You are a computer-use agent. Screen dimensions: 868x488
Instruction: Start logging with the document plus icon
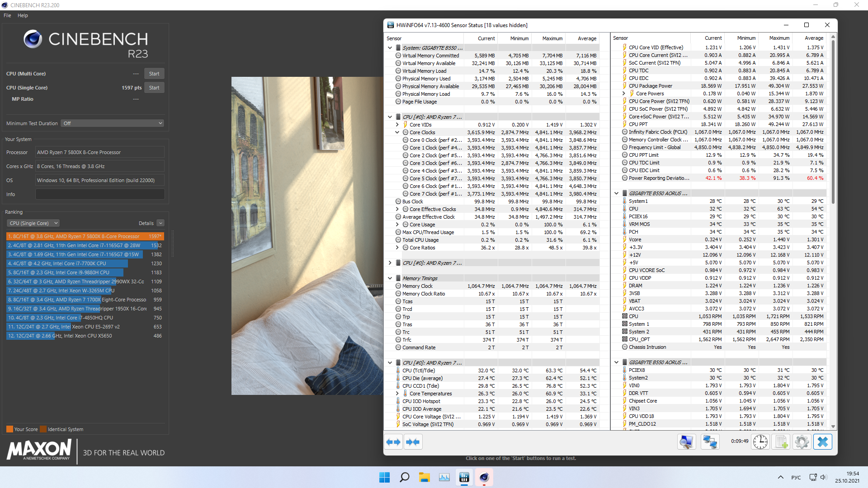(781, 441)
